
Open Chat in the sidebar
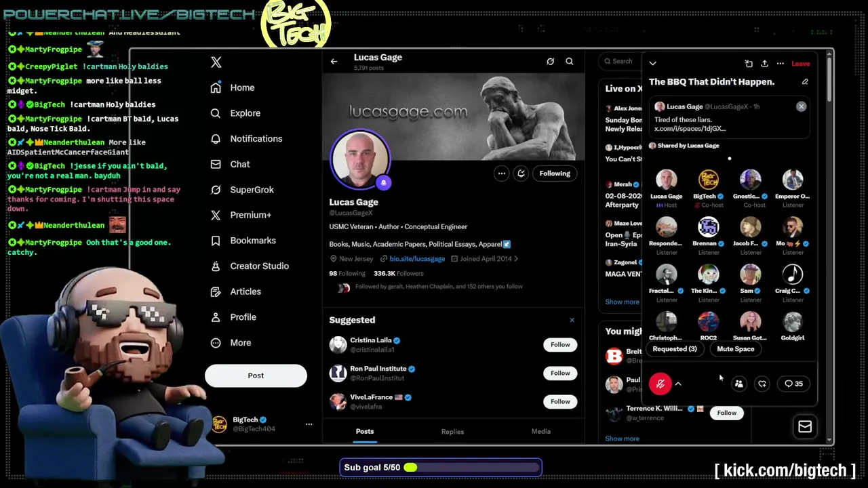coord(230,164)
